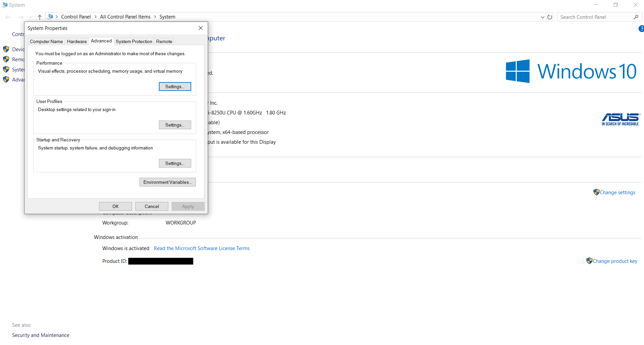This screenshot has width=644, height=345.
Task: Click the administrator notice text in dialog
Action: pyautogui.click(x=110, y=54)
